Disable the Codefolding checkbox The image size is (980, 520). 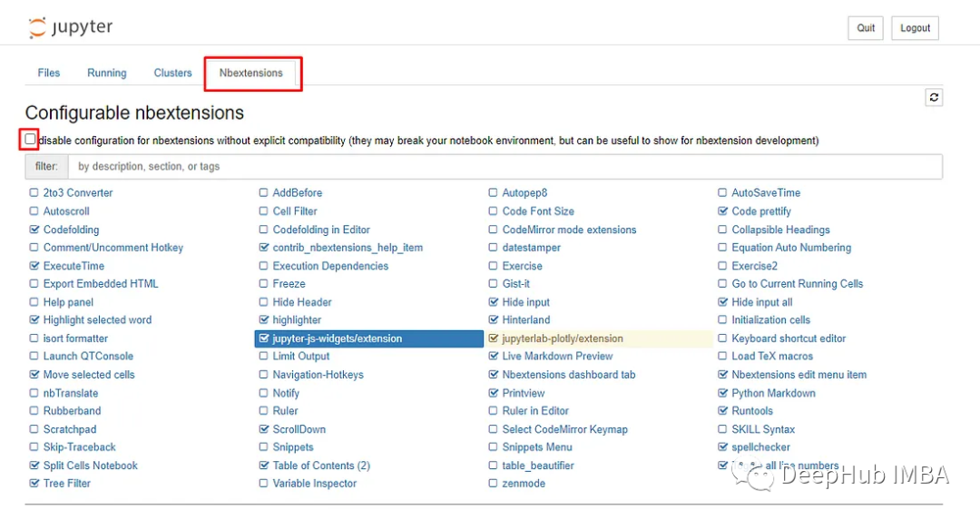[x=34, y=230]
